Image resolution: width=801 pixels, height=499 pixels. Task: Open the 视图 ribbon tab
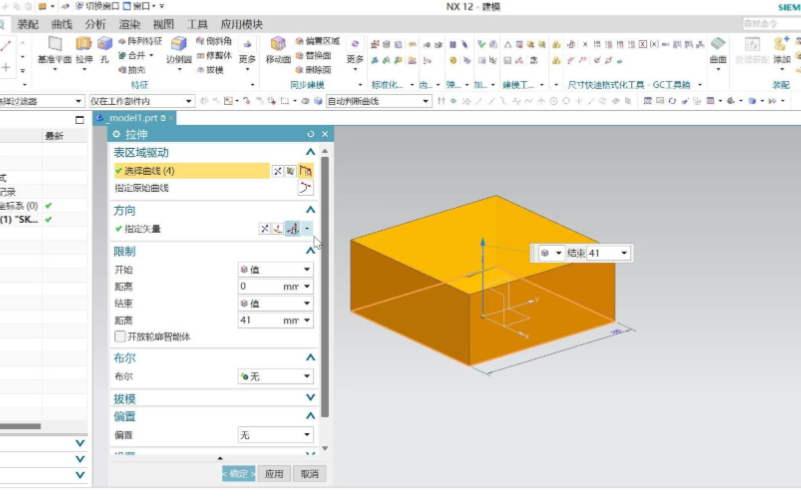click(x=163, y=25)
